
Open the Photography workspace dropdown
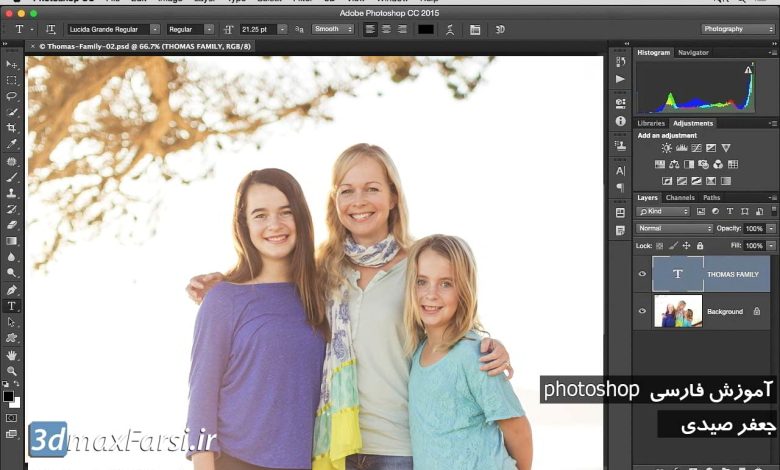[x=738, y=29]
